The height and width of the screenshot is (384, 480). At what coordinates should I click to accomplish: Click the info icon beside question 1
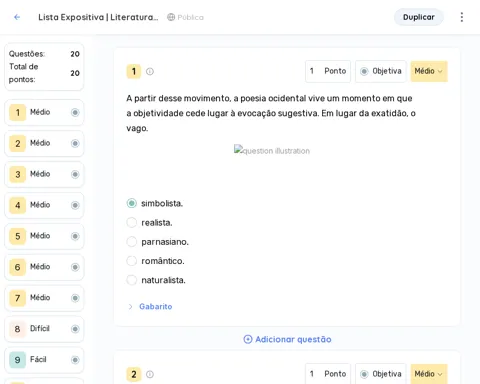(150, 71)
